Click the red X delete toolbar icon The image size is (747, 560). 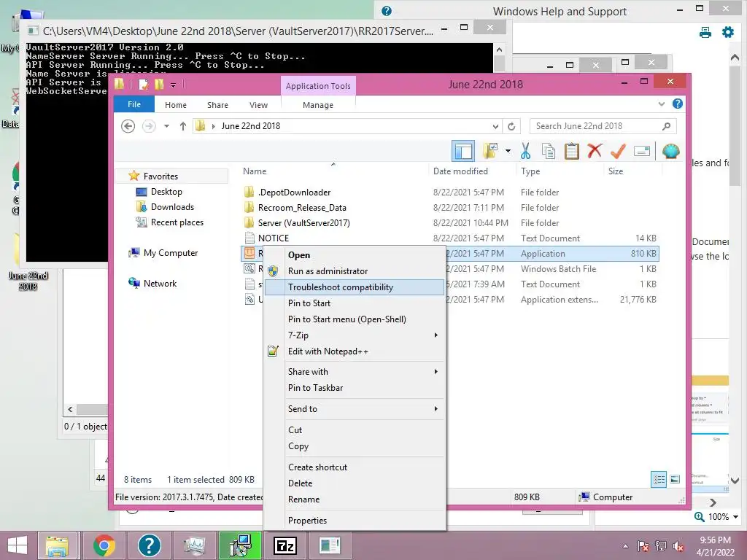pos(595,152)
